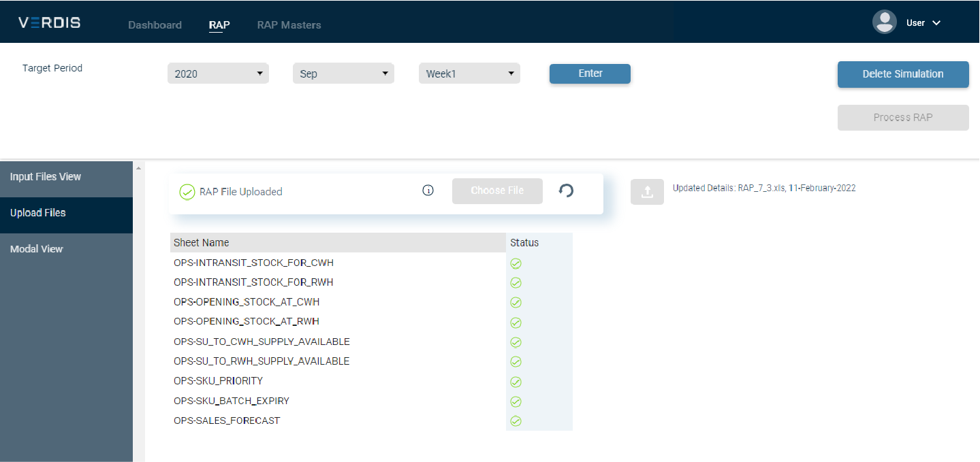980x462 pixels.
Task: Select Modal View in the sidebar
Action: click(37, 249)
